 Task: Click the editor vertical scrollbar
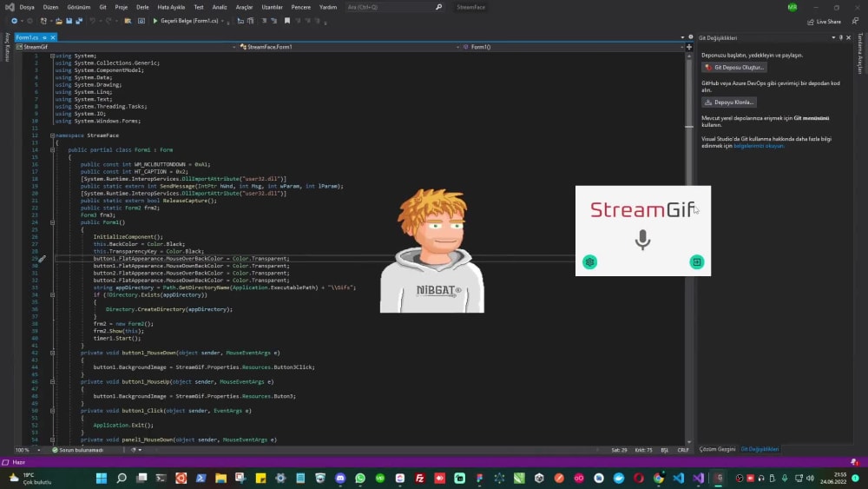(689, 249)
